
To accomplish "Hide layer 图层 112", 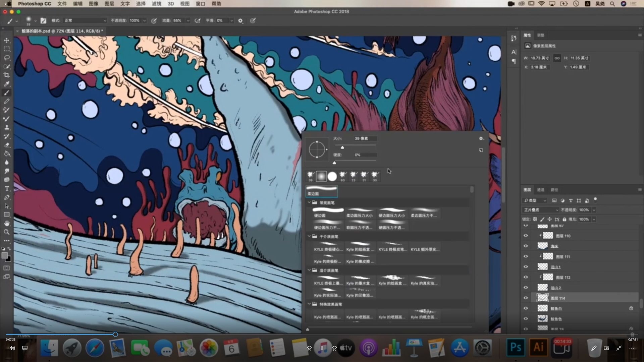I will [x=526, y=277].
